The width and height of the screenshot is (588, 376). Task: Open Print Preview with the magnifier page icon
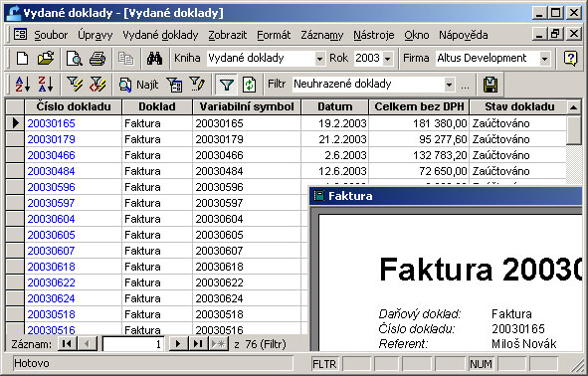click(x=74, y=59)
